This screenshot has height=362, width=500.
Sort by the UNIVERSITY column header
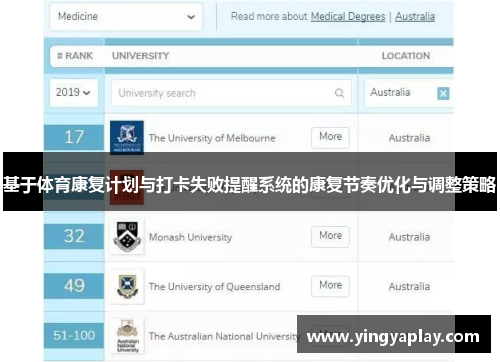click(x=141, y=56)
